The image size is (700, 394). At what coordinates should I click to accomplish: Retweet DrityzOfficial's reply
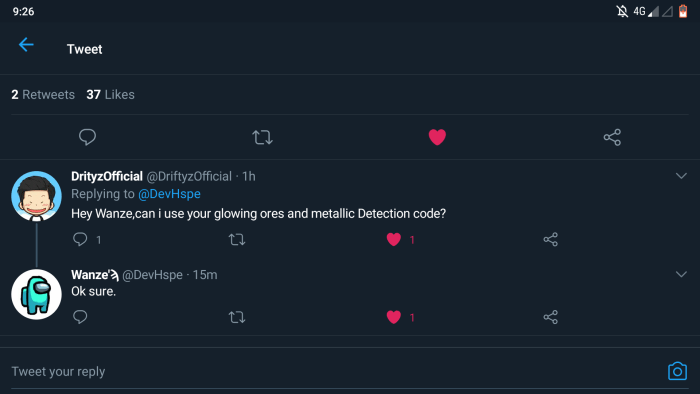coord(237,240)
